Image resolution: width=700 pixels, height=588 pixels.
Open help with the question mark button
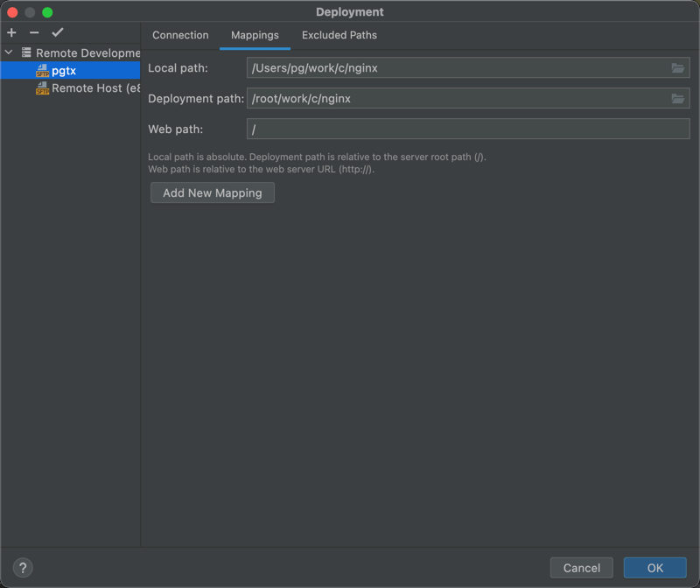23,568
